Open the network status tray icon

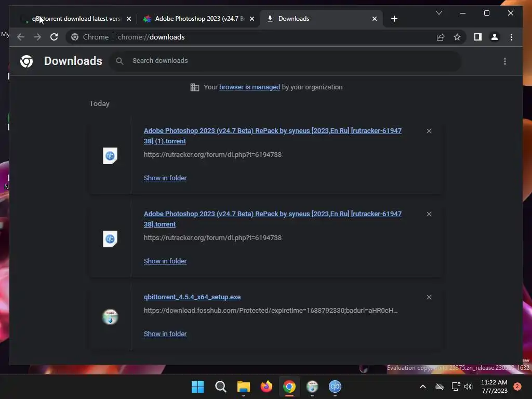456,387
